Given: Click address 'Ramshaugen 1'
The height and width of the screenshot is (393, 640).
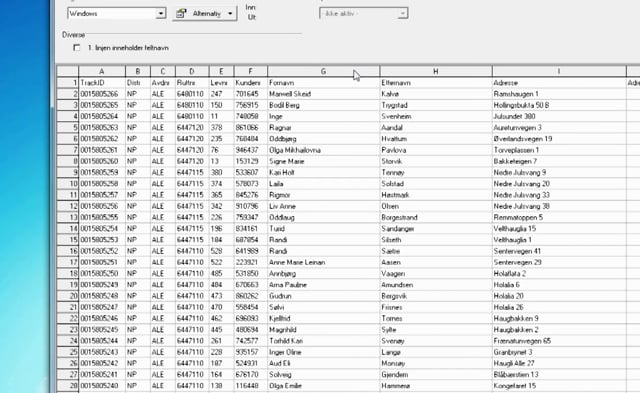Looking at the screenshot, I should coord(516,94).
